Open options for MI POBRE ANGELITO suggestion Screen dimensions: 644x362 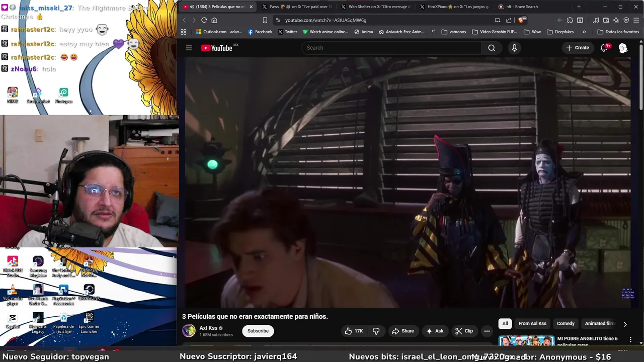(x=630, y=340)
